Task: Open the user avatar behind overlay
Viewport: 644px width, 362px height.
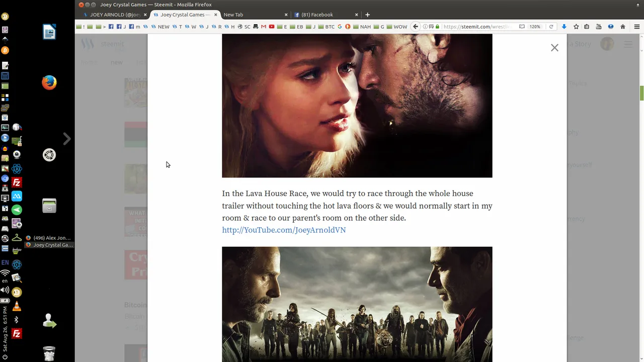Action: pyautogui.click(x=607, y=44)
